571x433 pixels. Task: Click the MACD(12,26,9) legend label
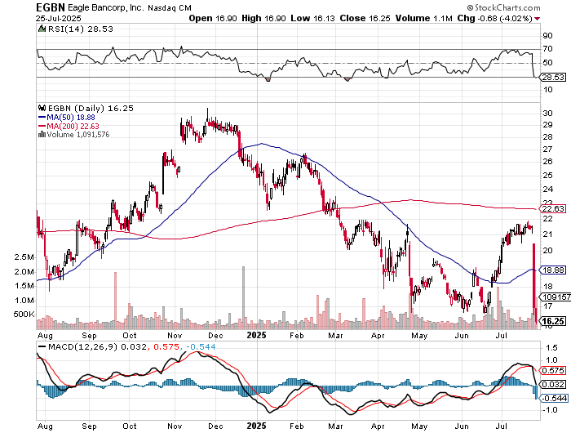coord(83,347)
